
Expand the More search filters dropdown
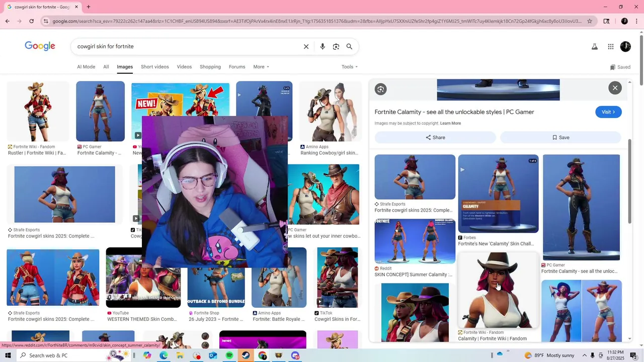point(261,67)
